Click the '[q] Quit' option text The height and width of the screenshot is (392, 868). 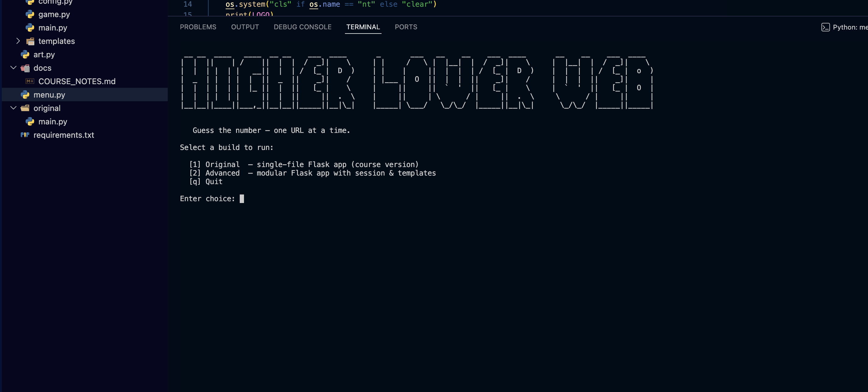click(x=206, y=181)
